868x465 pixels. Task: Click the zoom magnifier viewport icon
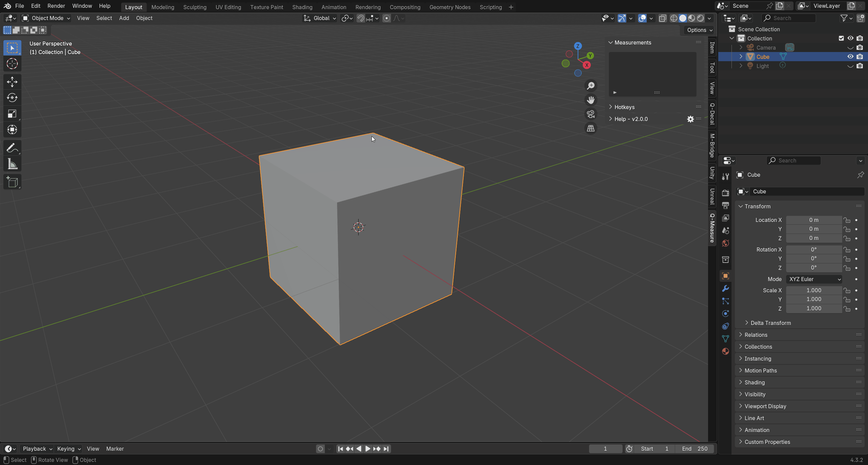coord(591,86)
